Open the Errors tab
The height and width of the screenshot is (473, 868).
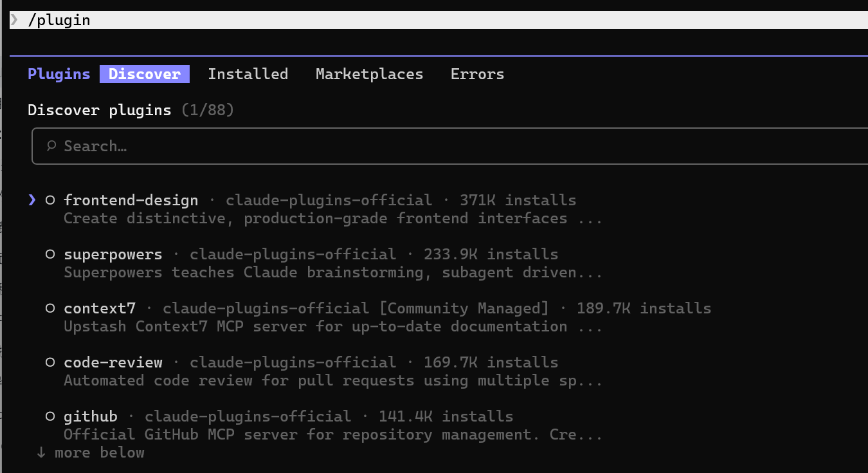pyautogui.click(x=477, y=74)
